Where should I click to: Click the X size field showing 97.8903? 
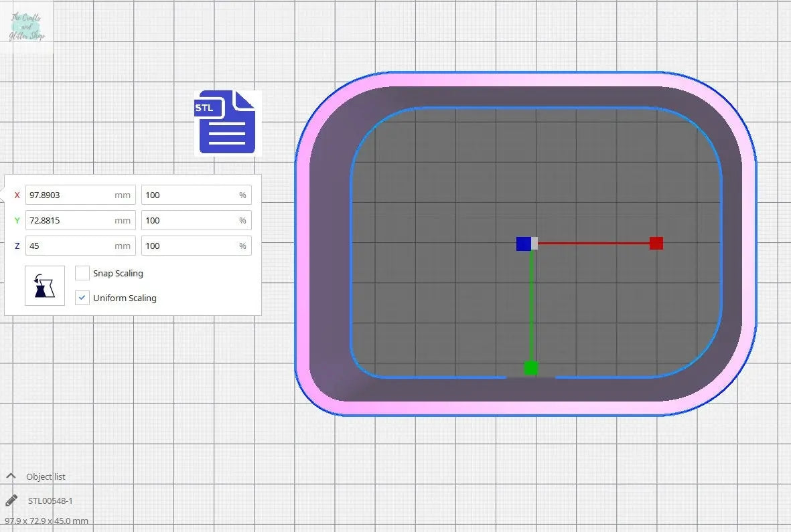pos(70,195)
